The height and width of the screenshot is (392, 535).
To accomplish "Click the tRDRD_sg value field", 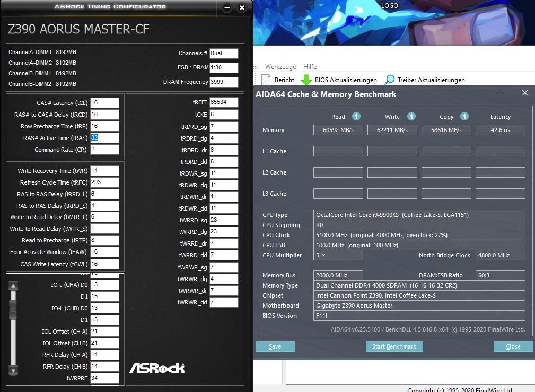I will coord(224,127).
